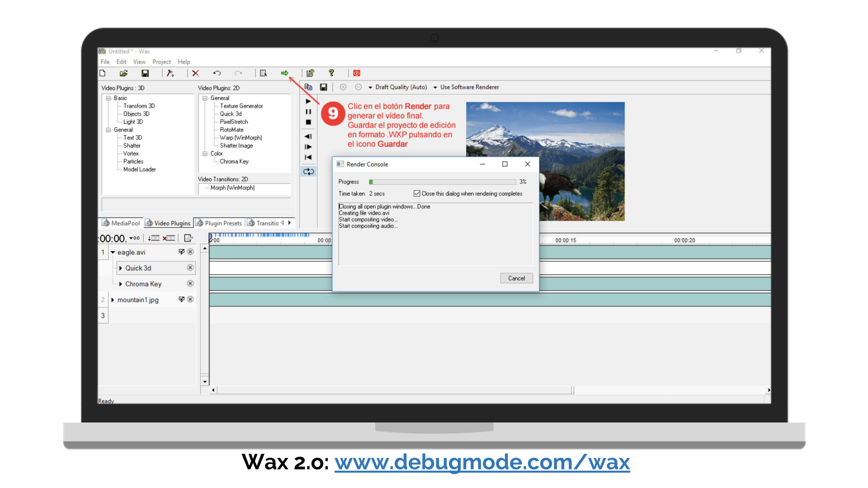
Task: Click the Undo arrow icon
Action: coord(217,73)
